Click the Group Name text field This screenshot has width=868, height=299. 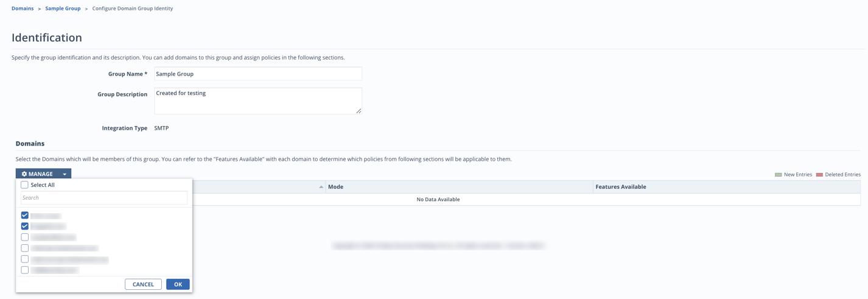pos(258,74)
